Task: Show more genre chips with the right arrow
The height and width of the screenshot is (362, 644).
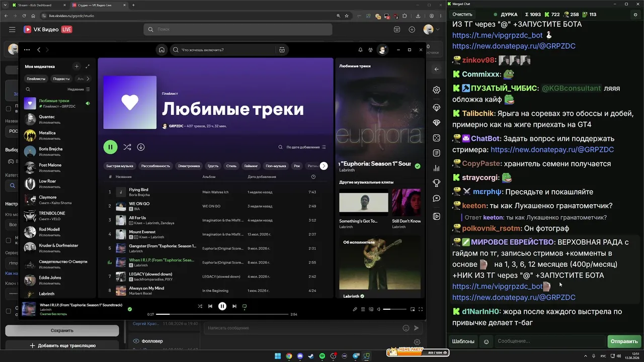Action: (x=324, y=166)
